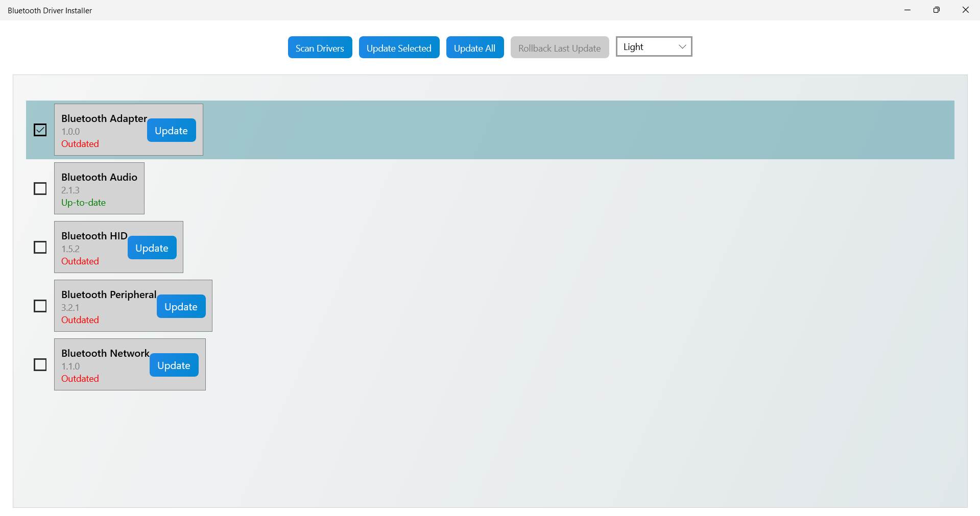Click the Update All button
Viewport: 980px width, 516px height.
tap(474, 47)
